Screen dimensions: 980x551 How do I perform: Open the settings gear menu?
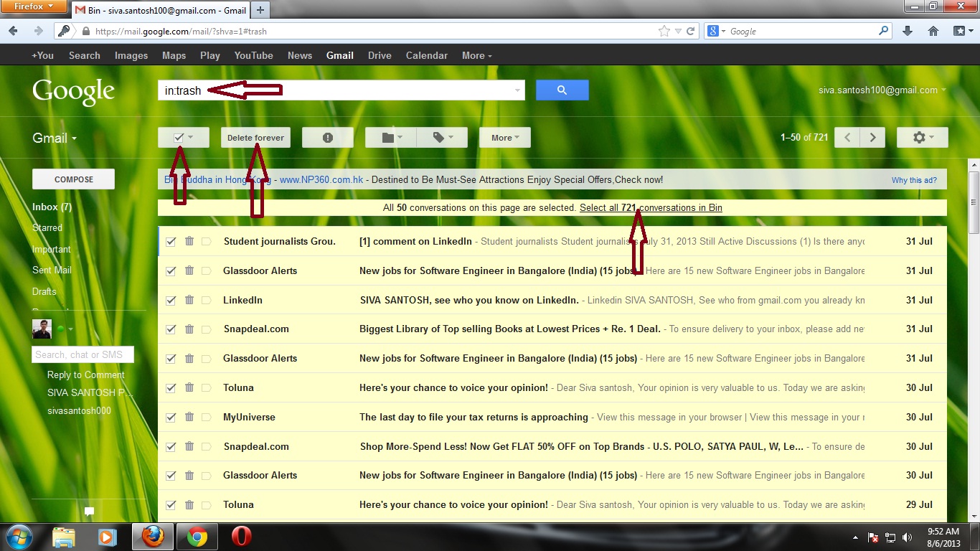click(x=922, y=138)
